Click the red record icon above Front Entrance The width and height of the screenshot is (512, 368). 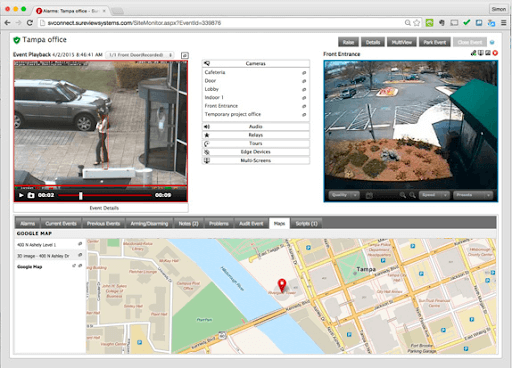tap(495, 53)
